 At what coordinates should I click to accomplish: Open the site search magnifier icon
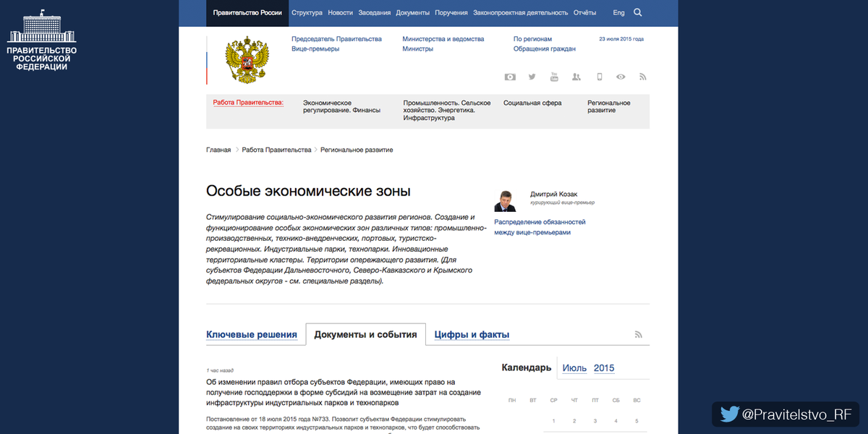tap(637, 12)
